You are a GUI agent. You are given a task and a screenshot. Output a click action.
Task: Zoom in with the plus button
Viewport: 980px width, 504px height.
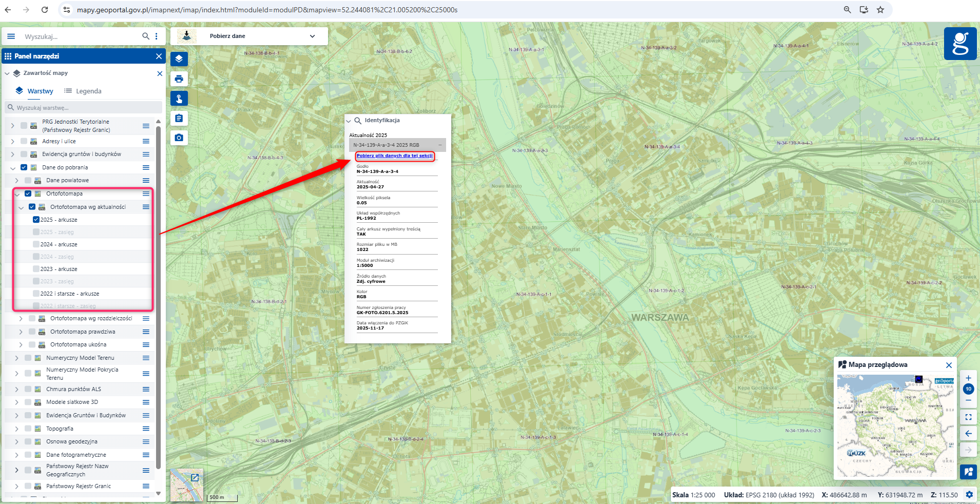point(968,378)
